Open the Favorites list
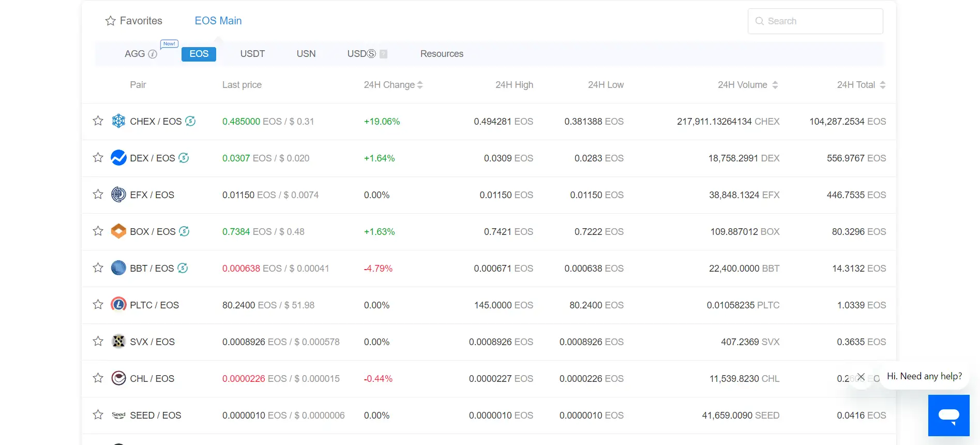This screenshot has height=445, width=980. pyautogui.click(x=134, y=21)
